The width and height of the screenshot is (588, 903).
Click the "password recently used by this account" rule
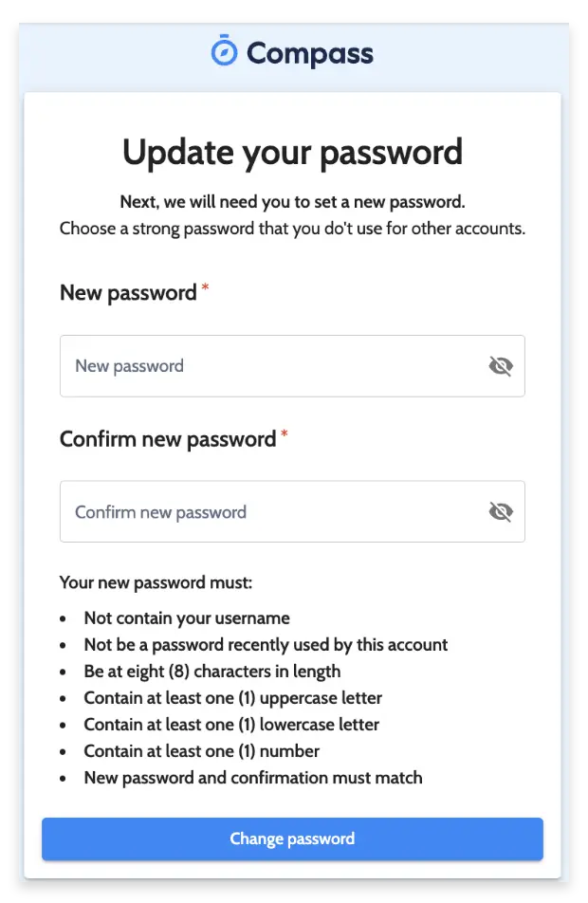point(266,645)
